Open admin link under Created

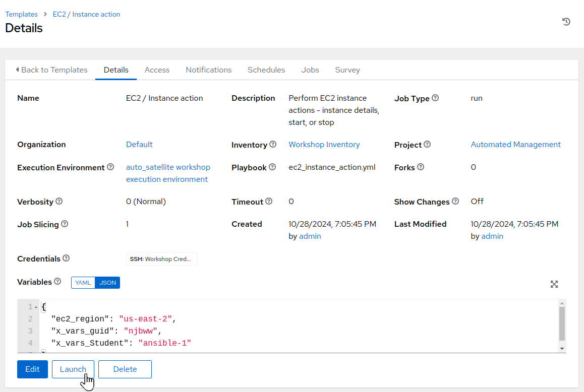(x=310, y=236)
